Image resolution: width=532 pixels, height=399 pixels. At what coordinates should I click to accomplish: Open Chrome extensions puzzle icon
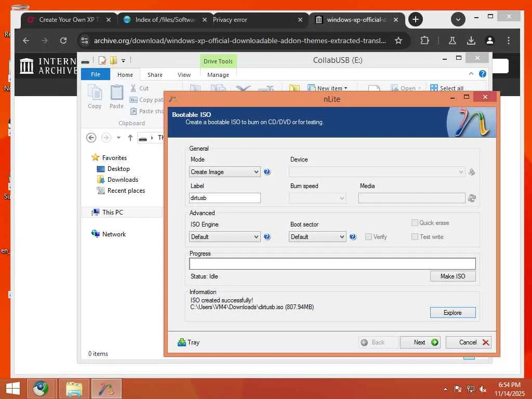424,41
